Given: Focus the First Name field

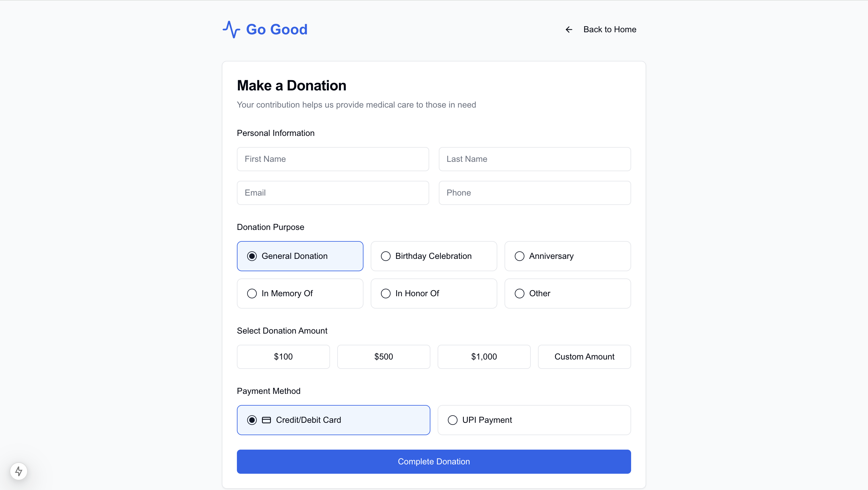Looking at the screenshot, I should click(x=332, y=159).
